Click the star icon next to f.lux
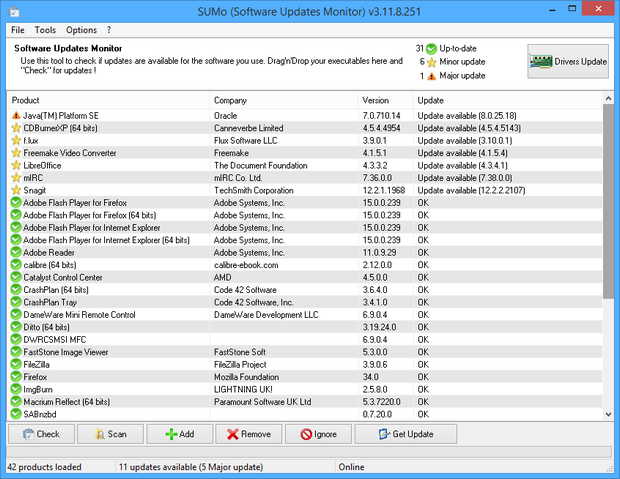Screen dimensions: 620x479 16,140
